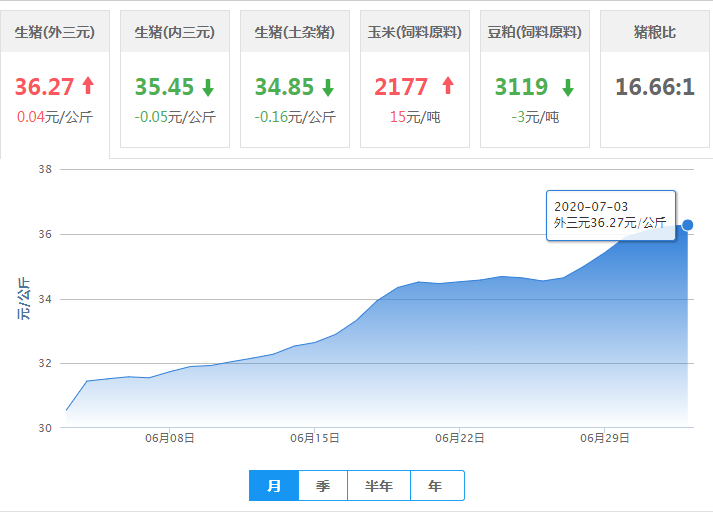Click the red up arrow beside 36.27

(87, 86)
